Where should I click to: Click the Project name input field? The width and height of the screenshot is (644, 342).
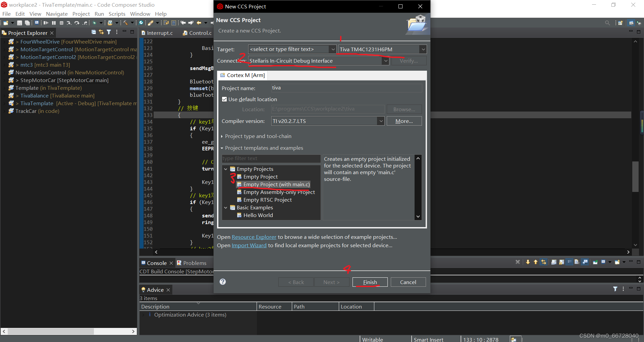[346, 88]
